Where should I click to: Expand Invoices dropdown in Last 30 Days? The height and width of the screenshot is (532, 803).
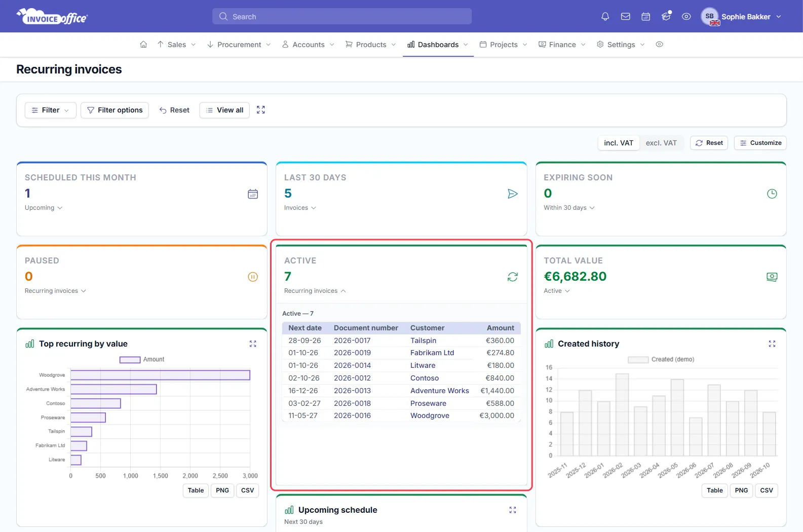pos(300,208)
